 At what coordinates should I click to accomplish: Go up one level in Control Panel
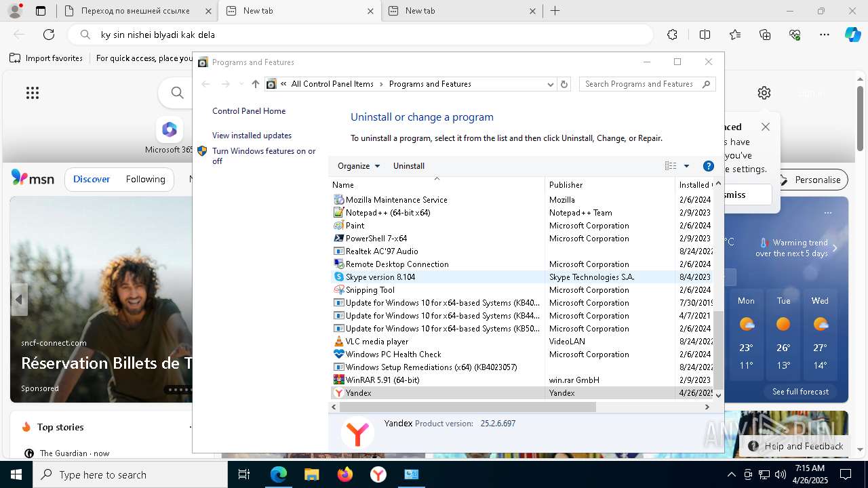pos(255,84)
